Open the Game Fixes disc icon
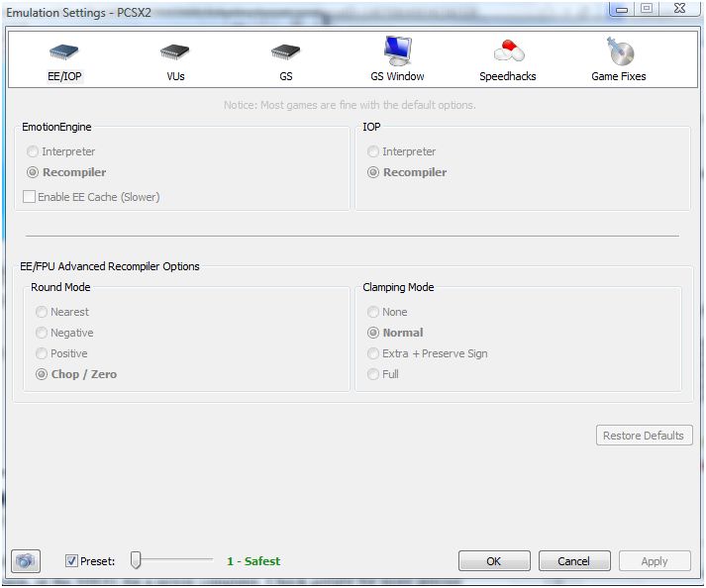Screen dimensions: 706x588 pos(619,59)
